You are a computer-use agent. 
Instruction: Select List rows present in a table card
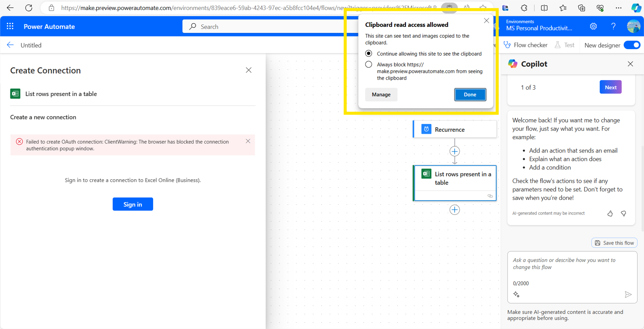(x=455, y=183)
